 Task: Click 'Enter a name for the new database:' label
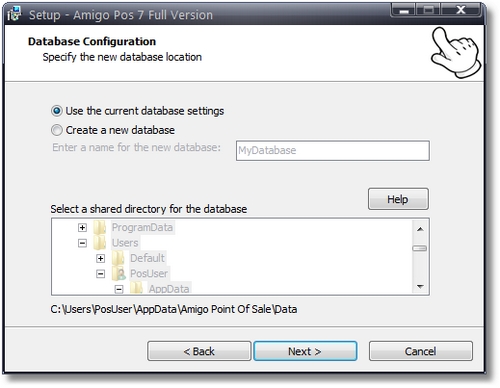click(136, 147)
